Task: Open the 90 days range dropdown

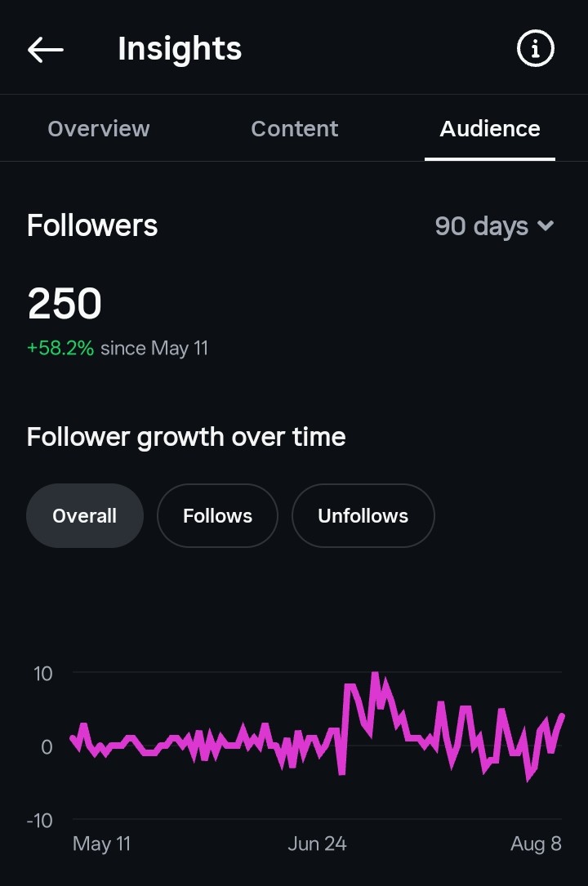Action: (x=494, y=226)
